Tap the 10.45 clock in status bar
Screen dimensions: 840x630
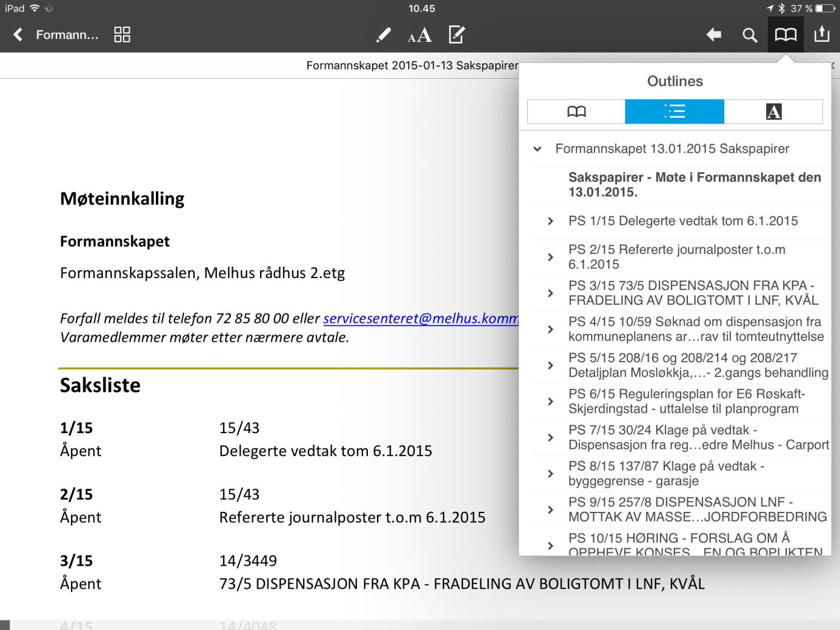[421, 8]
